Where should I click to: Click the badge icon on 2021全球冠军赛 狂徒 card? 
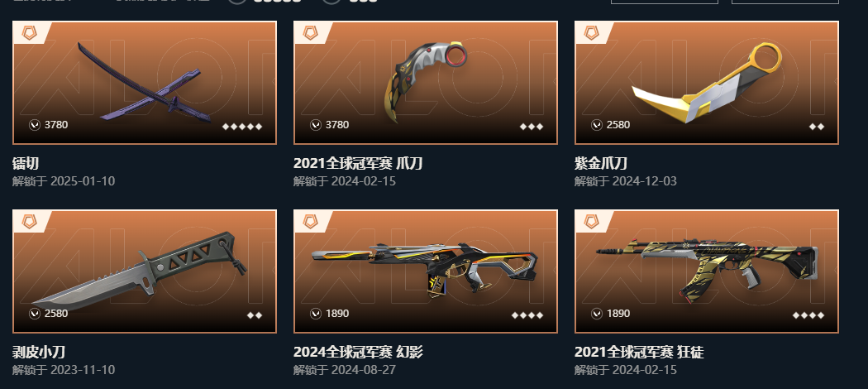point(591,222)
